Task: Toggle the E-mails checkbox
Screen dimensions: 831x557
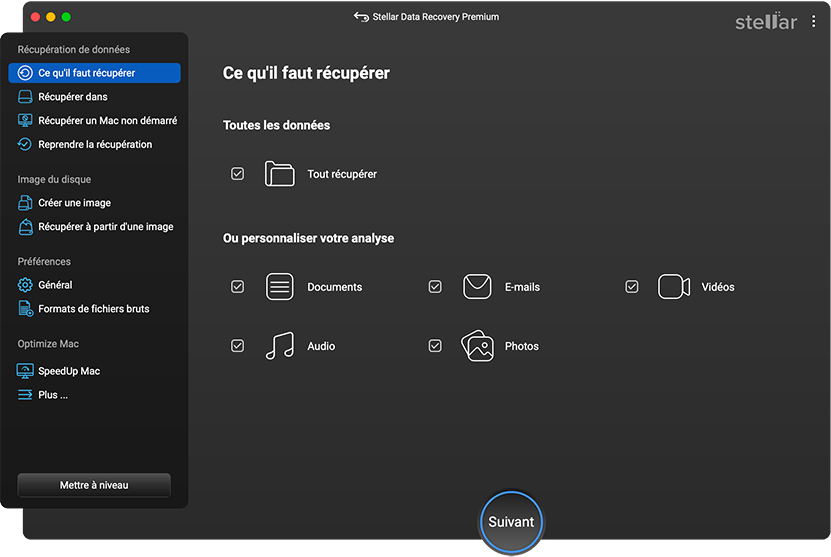Action: tap(435, 287)
